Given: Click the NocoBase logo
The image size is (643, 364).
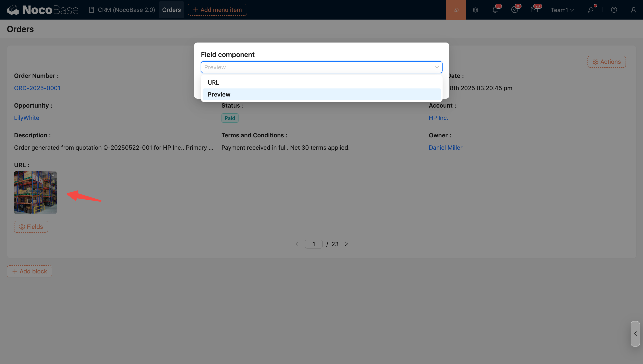Looking at the screenshot, I should (43, 10).
